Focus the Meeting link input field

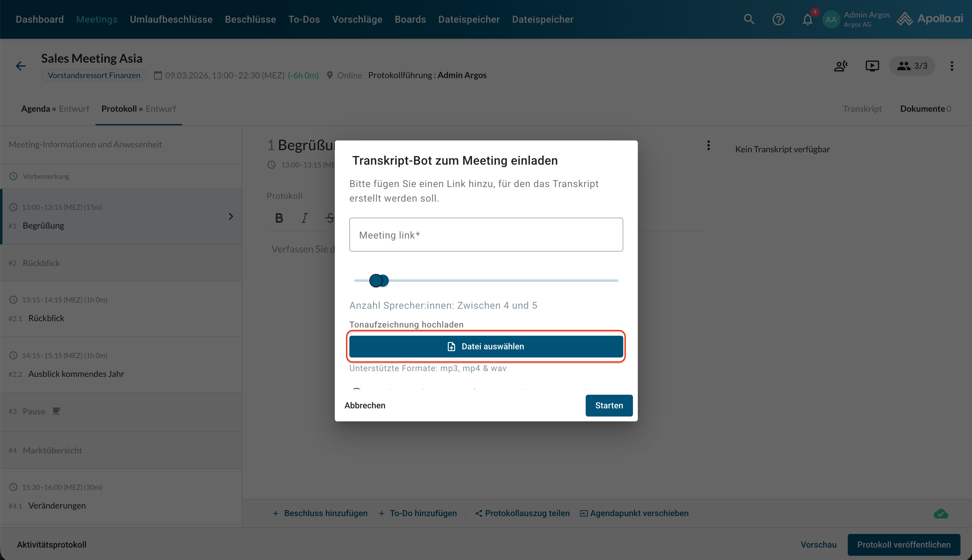click(x=486, y=235)
